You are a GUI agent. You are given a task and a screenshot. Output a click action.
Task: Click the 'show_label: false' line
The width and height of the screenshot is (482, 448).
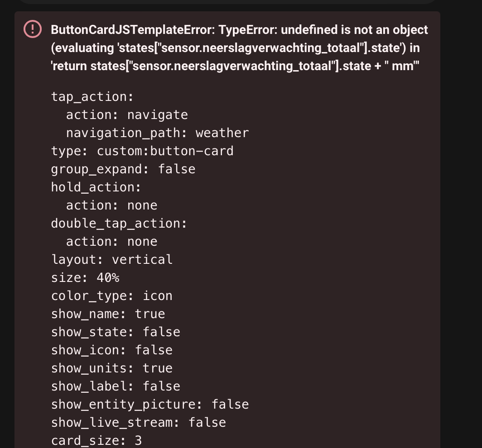[x=116, y=386]
